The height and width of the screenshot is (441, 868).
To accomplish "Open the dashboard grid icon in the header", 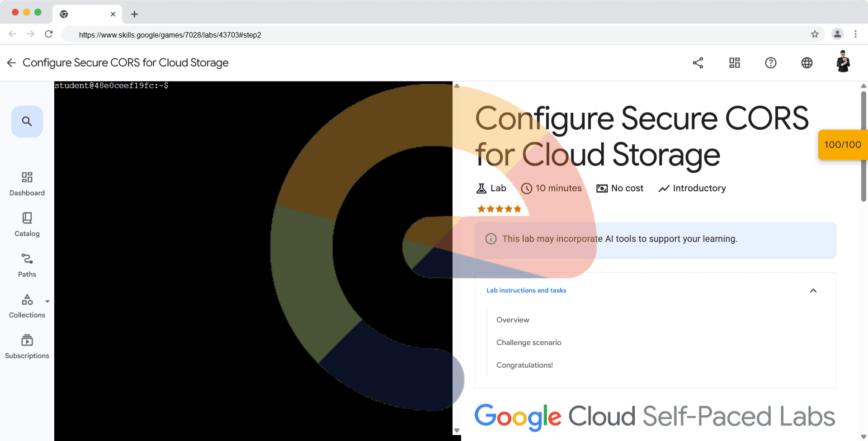I will click(735, 63).
